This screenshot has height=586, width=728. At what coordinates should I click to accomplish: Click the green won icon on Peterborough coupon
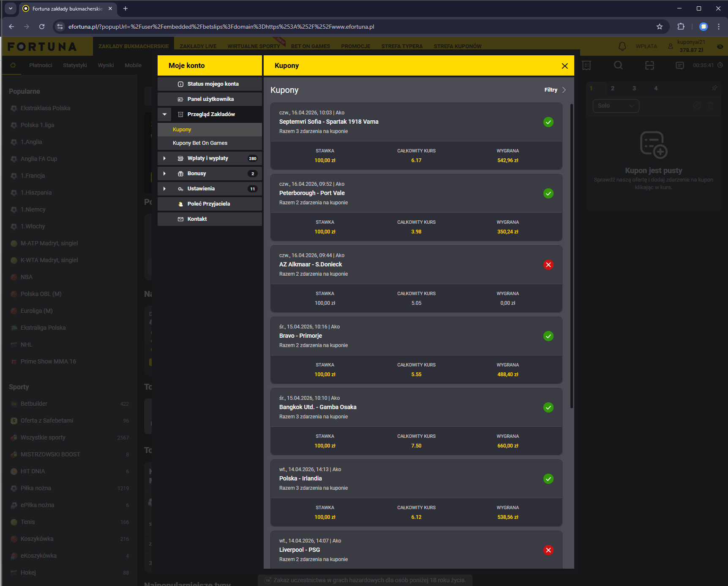pos(548,193)
